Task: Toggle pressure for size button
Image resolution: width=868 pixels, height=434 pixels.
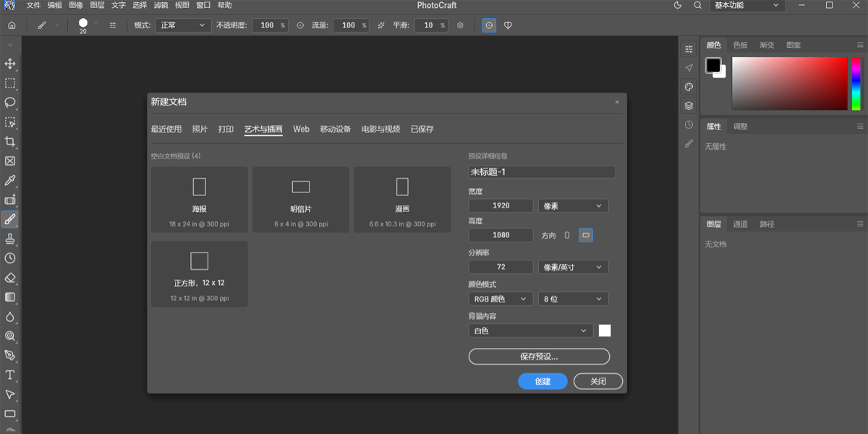Action: pyautogui.click(x=490, y=25)
